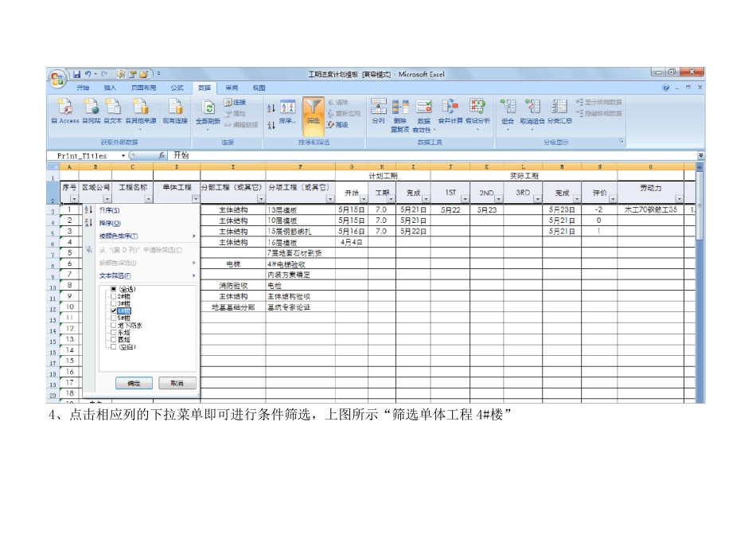Choose 降序(O) in the filter menu

[141, 223]
